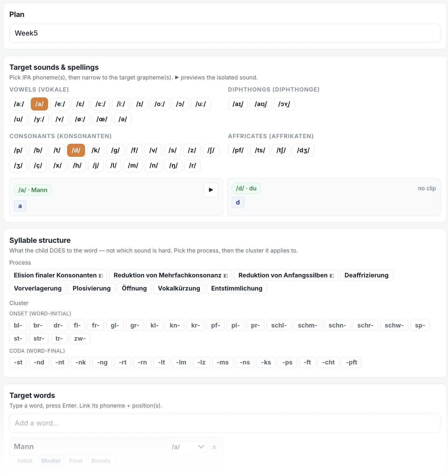This screenshot has height=476, width=448.
Task: Toggle the grapheme 'd' under /d/ · du
Action: (x=238, y=202)
